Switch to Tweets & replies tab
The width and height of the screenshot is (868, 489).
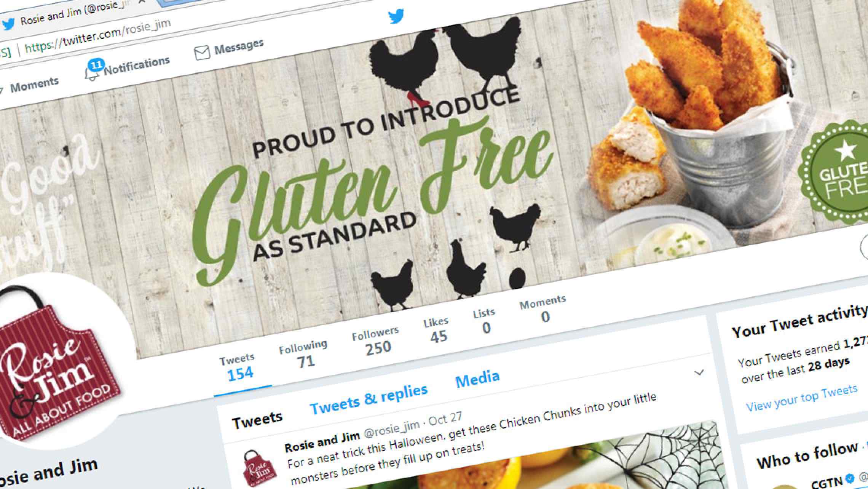369,399
